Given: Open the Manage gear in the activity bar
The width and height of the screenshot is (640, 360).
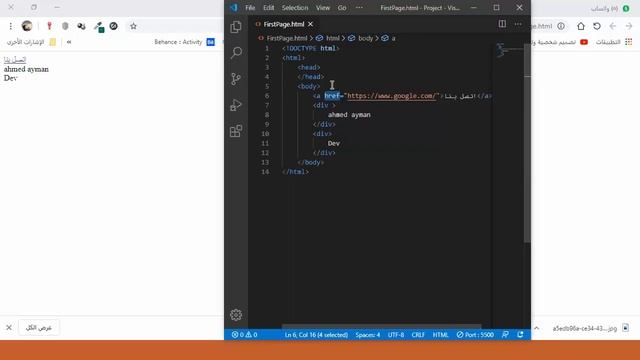Looking at the screenshot, I should (x=236, y=315).
